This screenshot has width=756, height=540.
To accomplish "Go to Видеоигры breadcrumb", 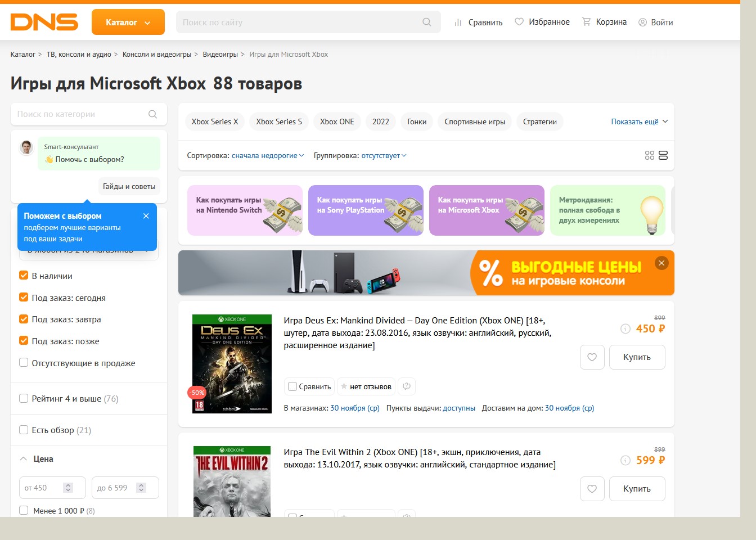I will [x=220, y=55].
